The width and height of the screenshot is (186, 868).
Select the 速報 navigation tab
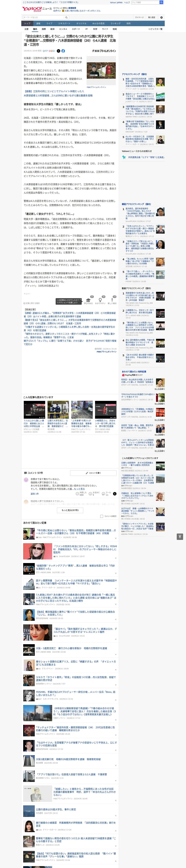[x=38, y=24]
